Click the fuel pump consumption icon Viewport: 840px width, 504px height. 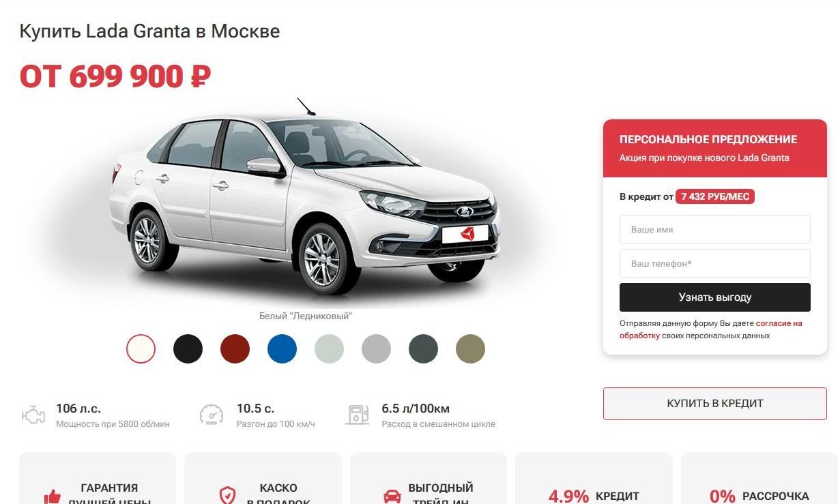357,415
